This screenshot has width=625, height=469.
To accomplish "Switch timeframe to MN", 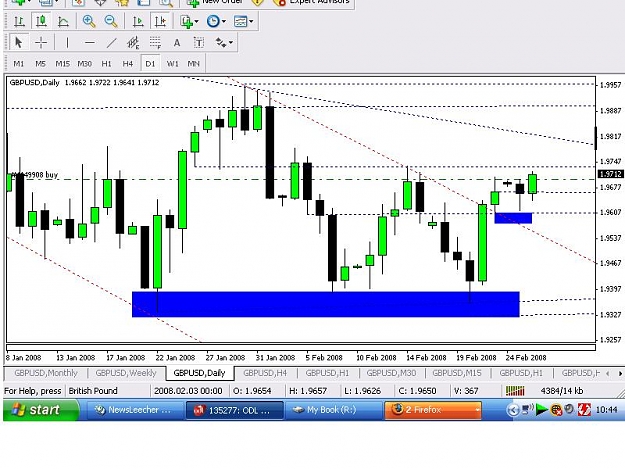I will click(193, 63).
